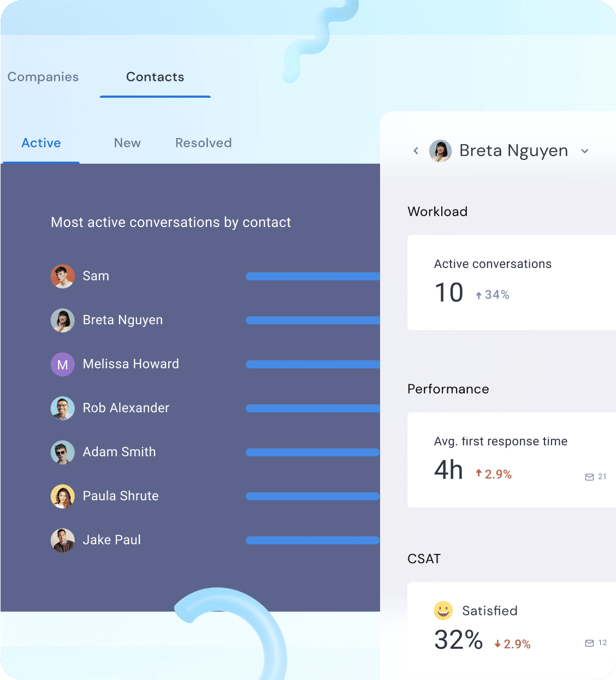Click the back chevron beside Breta Nguyen
Image resolution: width=616 pixels, height=680 pixels.
point(416,151)
